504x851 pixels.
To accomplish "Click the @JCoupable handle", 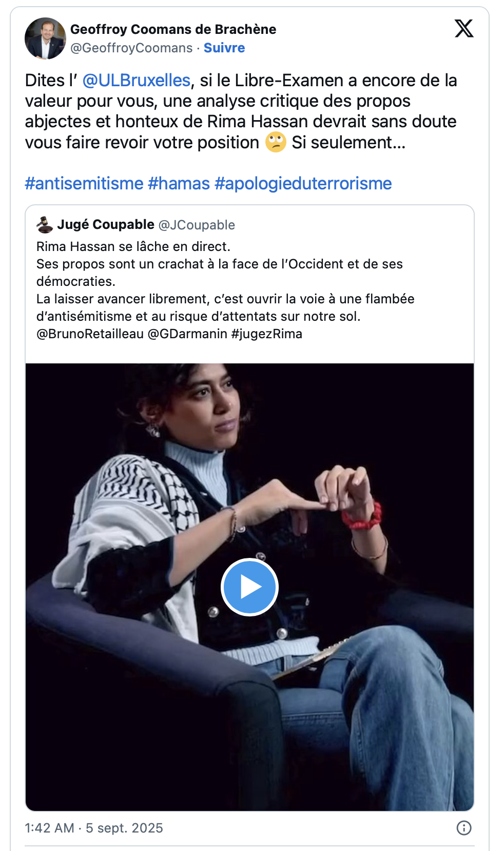I will (x=197, y=225).
